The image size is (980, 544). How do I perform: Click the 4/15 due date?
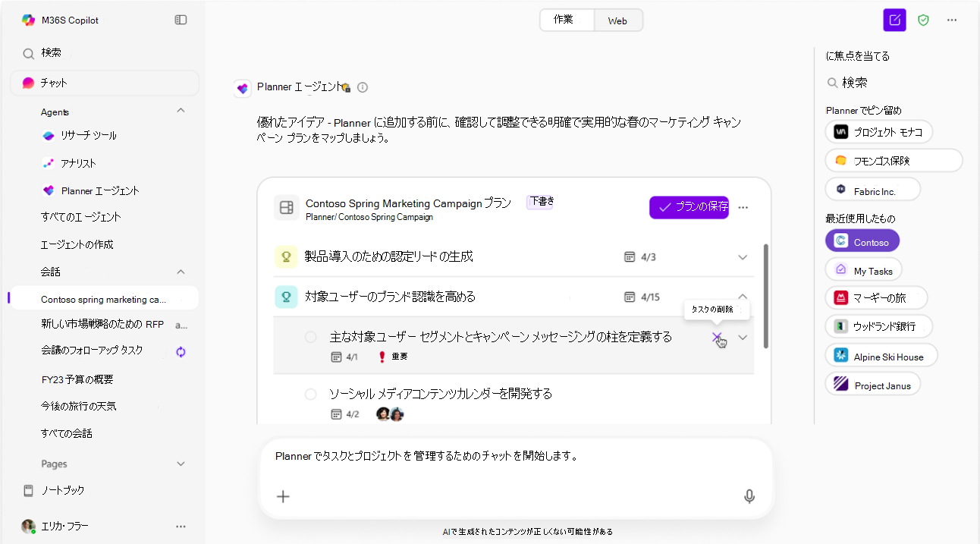(x=642, y=297)
